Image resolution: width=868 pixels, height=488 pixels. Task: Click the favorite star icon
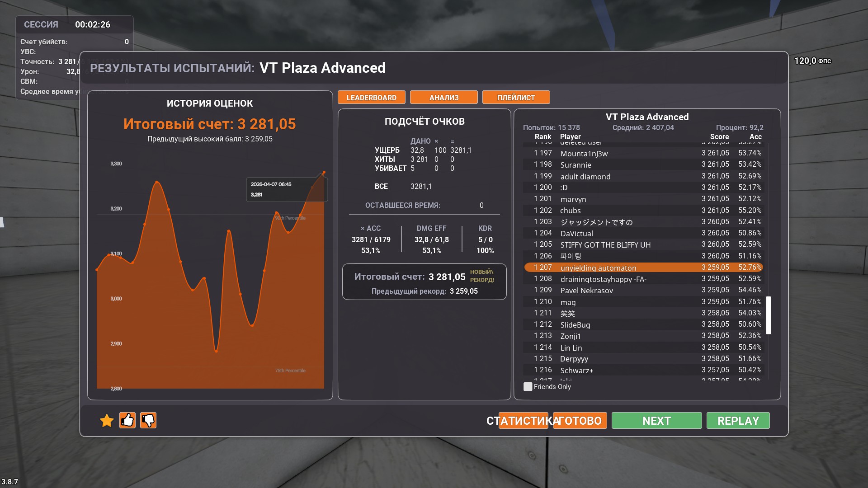click(107, 421)
